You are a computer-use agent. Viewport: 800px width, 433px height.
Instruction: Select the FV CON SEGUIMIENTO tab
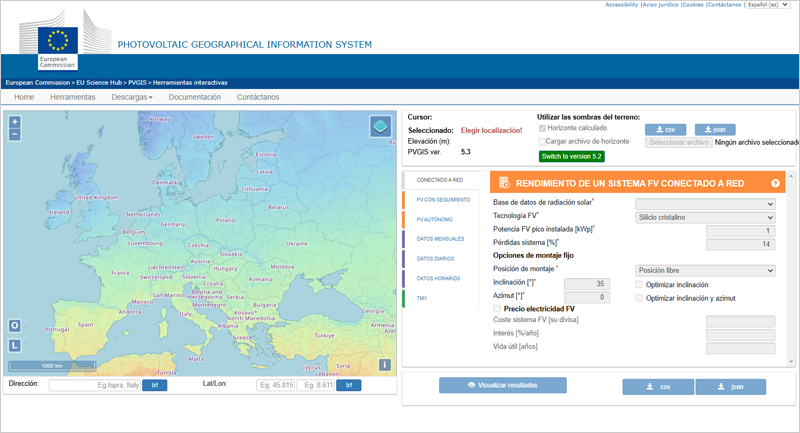tap(443, 200)
